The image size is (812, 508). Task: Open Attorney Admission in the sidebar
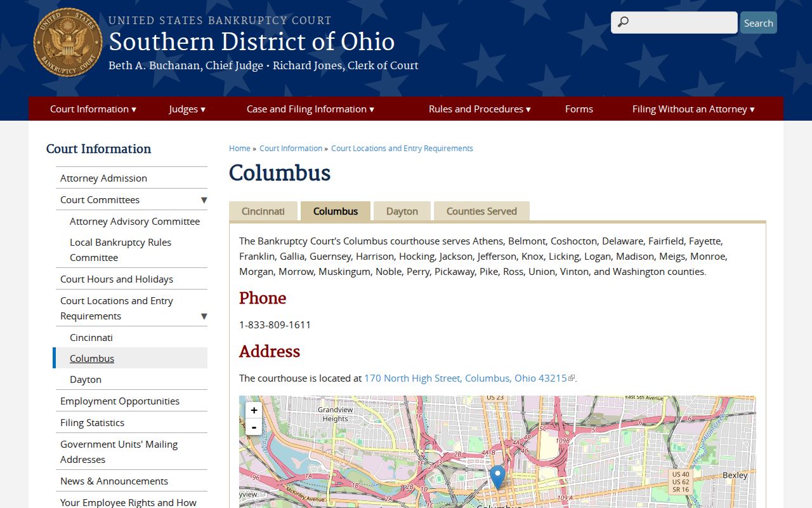103,178
